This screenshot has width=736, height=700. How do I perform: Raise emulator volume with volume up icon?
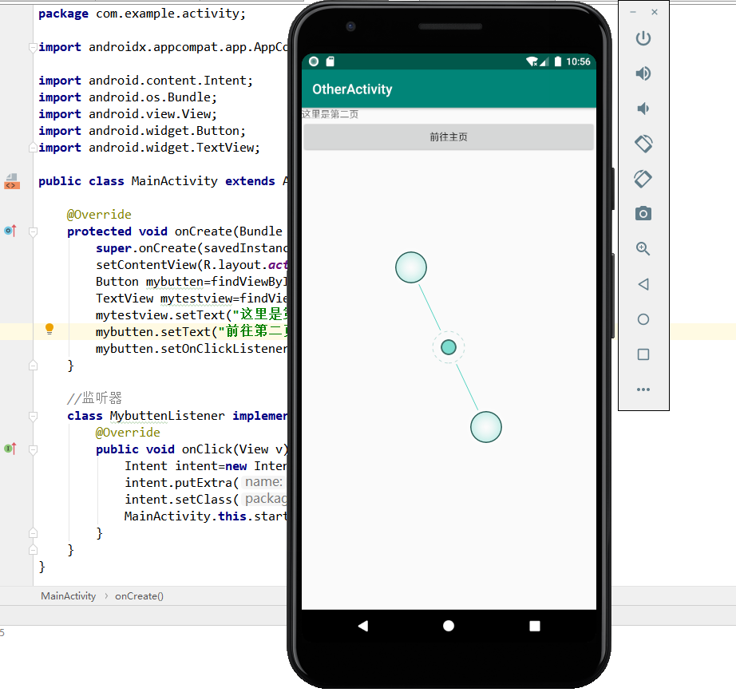coord(643,73)
